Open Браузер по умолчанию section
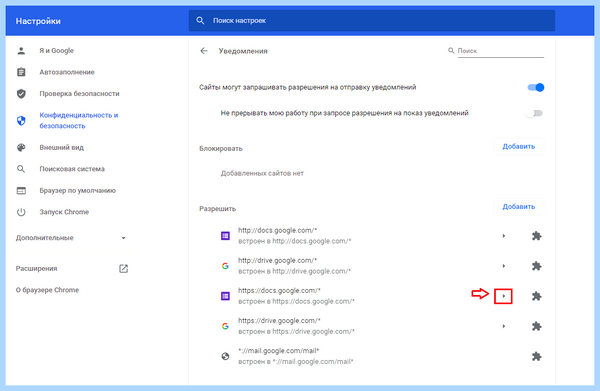This screenshot has width=600, height=391. (x=77, y=191)
